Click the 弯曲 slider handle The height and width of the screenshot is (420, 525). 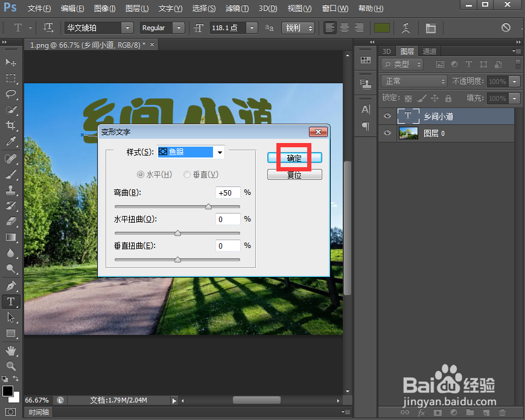click(x=208, y=206)
